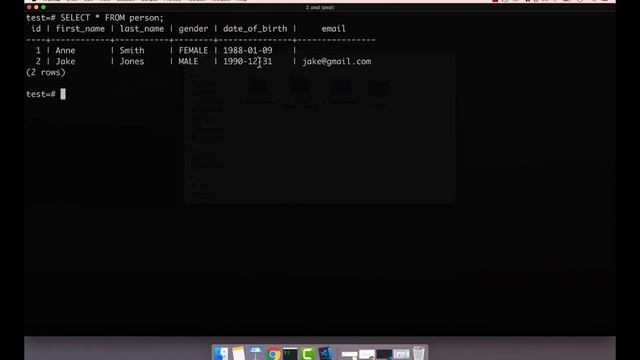This screenshot has height=360, width=640.
Task: Click the 'email' column header
Action: [x=333, y=29]
